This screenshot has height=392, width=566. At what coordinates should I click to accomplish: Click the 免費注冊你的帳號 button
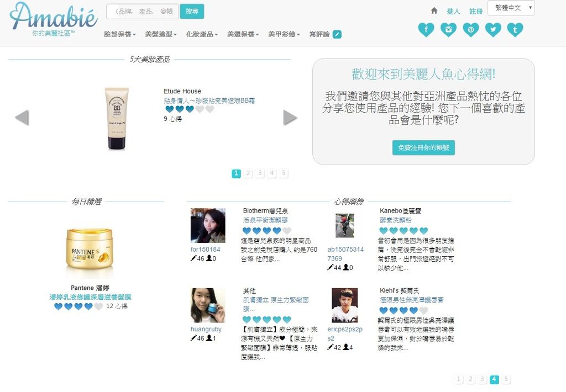click(x=423, y=147)
